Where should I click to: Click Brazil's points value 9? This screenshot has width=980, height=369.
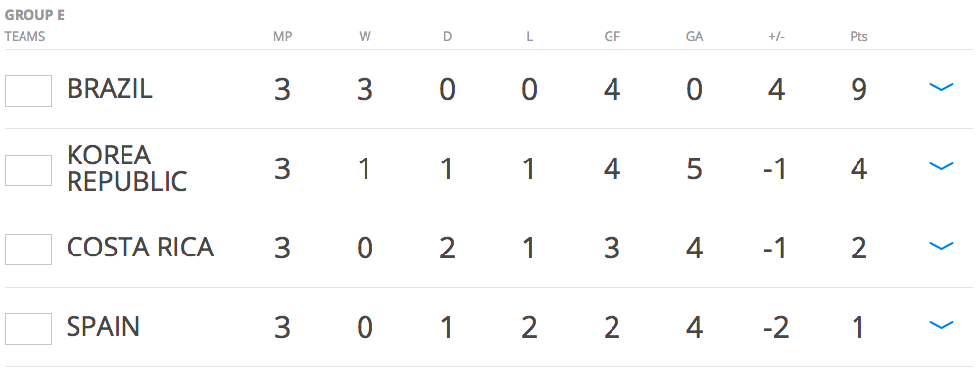click(x=858, y=90)
